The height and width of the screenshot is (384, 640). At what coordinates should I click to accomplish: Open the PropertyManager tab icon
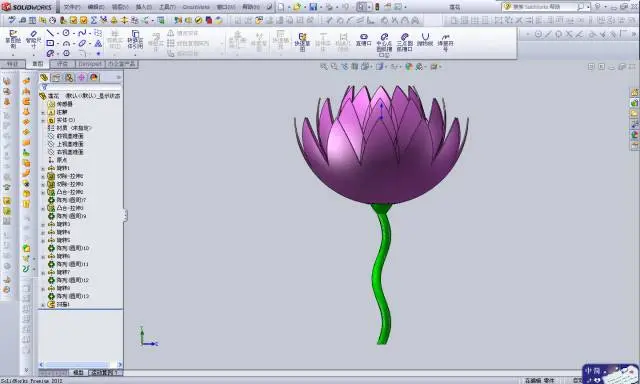[x=56, y=78]
